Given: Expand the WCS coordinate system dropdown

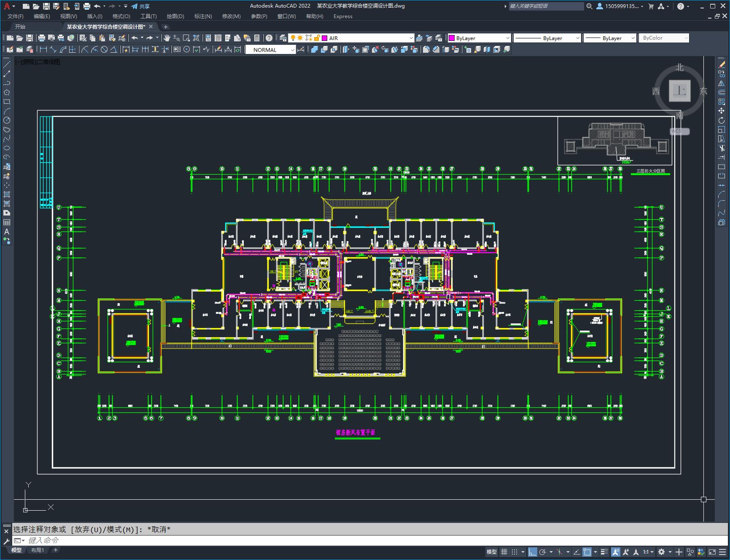Looking at the screenshot, I should (680, 131).
